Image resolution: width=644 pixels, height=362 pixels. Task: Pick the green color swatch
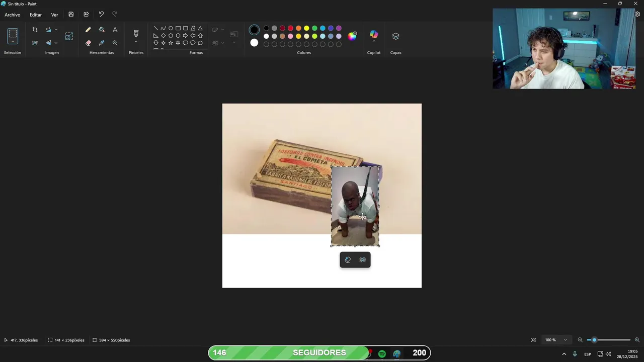pos(314,28)
